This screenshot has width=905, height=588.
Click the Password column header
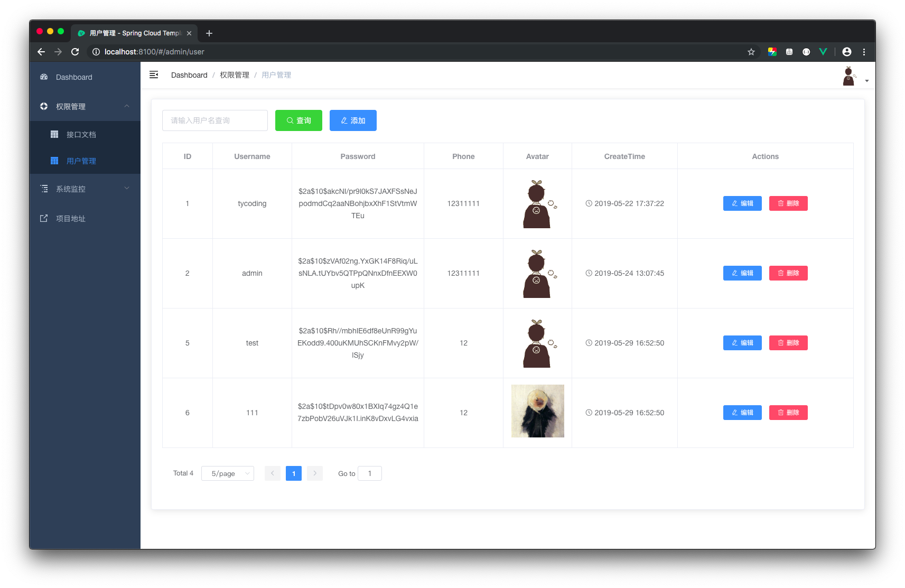358,156
